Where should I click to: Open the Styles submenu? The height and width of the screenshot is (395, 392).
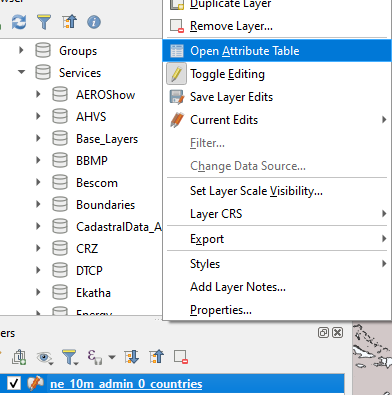[x=277, y=264]
